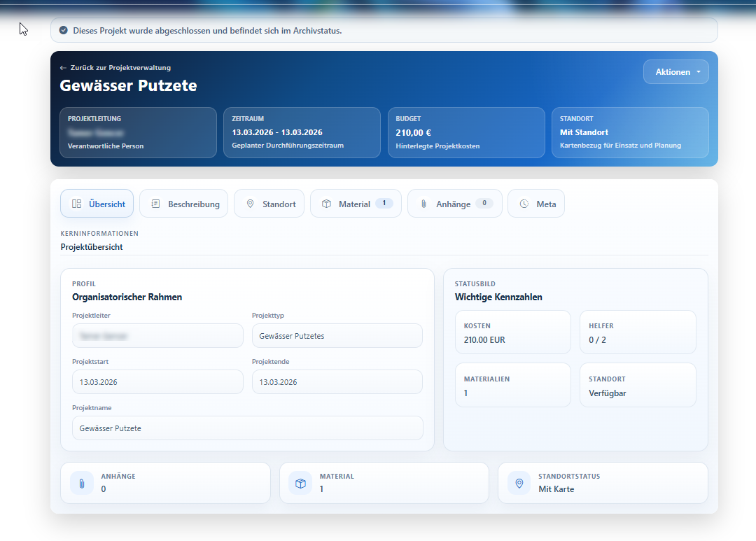Click the box icon in bottom Material card

tap(300, 483)
